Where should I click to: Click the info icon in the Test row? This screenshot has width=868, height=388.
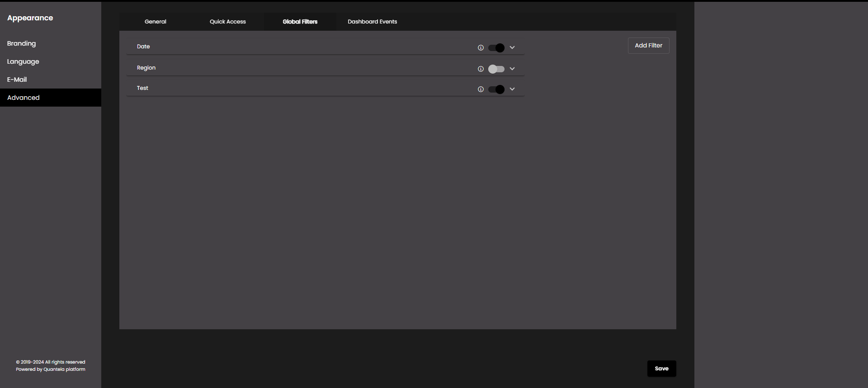pos(481,89)
